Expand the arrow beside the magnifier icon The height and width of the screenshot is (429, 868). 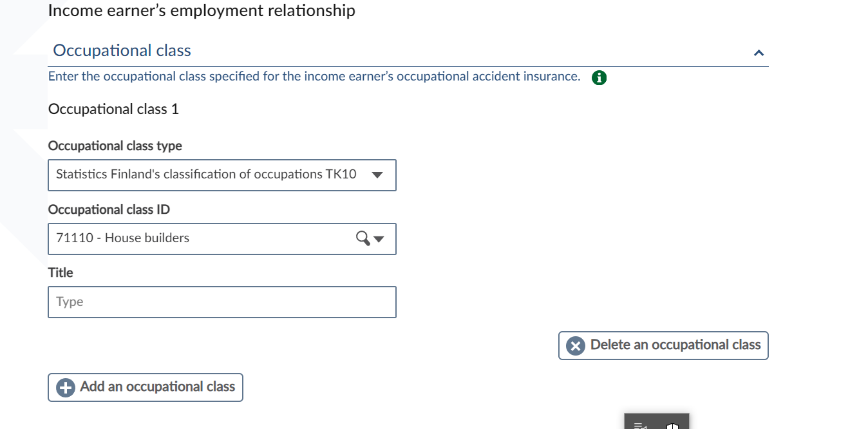point(379,239)
